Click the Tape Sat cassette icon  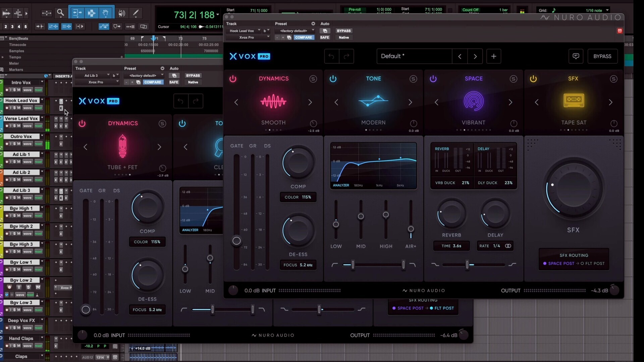click(x=574, y=101)
